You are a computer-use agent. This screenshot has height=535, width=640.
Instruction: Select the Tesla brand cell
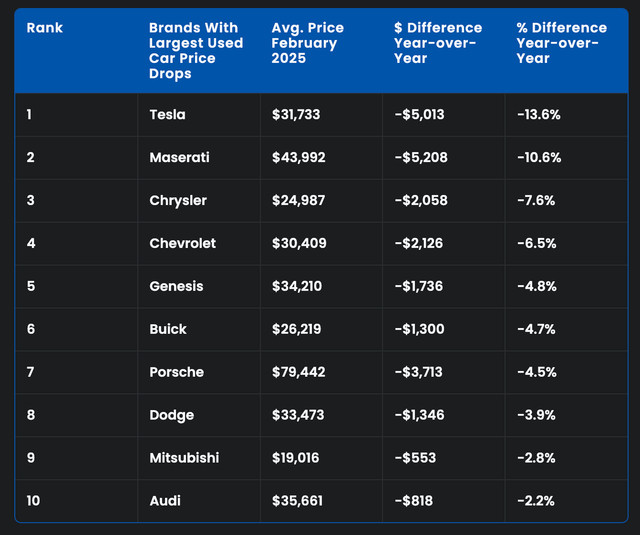167,115
